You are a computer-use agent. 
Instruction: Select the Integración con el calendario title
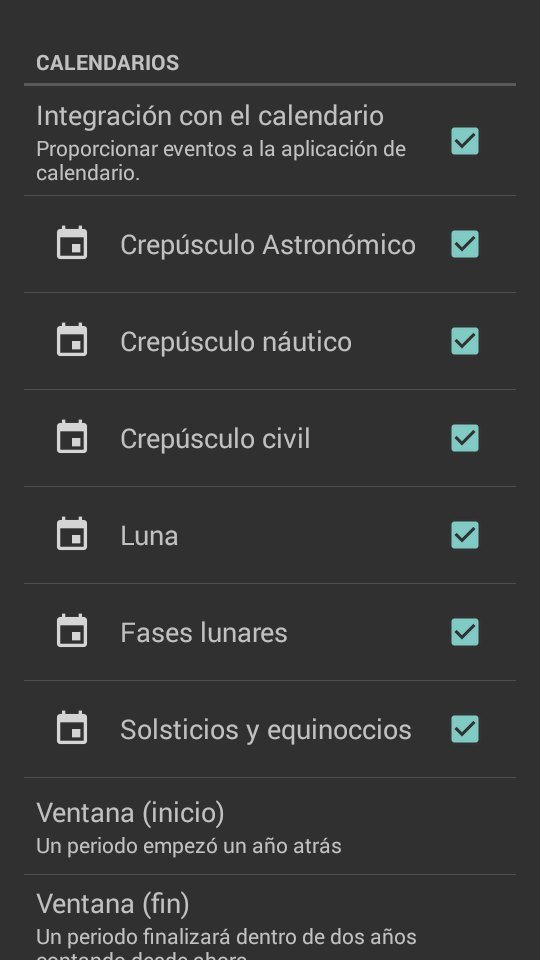coord(210,116)
